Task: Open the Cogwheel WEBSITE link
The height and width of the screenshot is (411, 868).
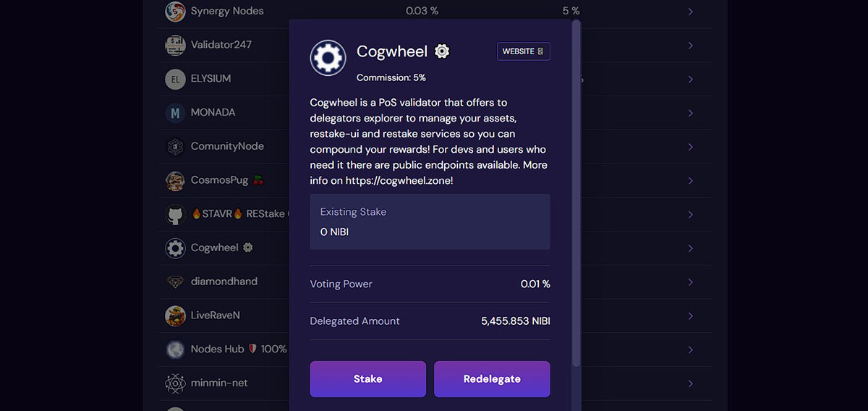Action: pyautogui.click(x=524, y=51)
